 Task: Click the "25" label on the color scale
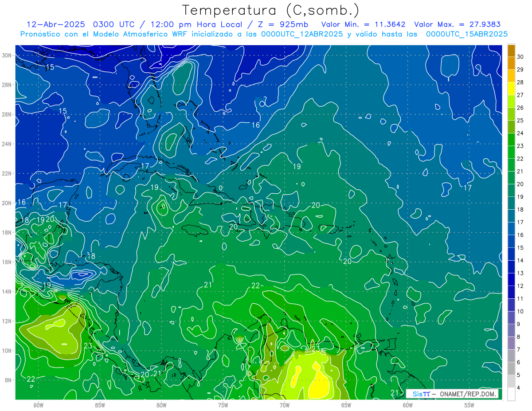point(520,121)
